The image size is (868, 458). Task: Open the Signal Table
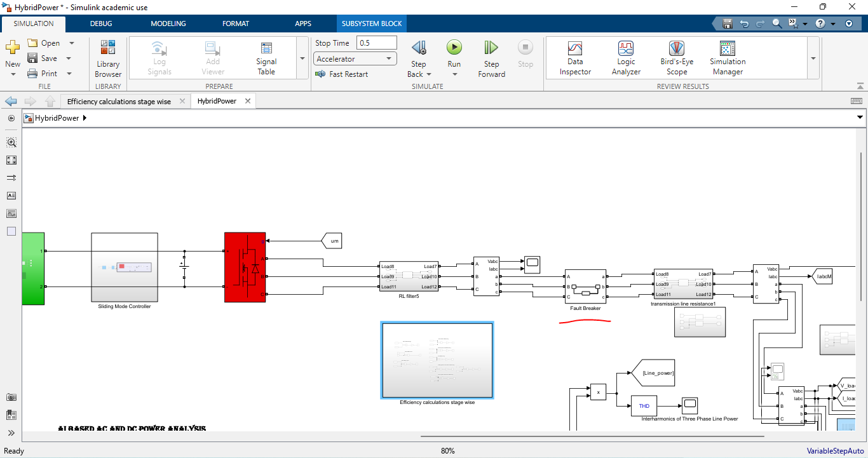coord(266,58)
